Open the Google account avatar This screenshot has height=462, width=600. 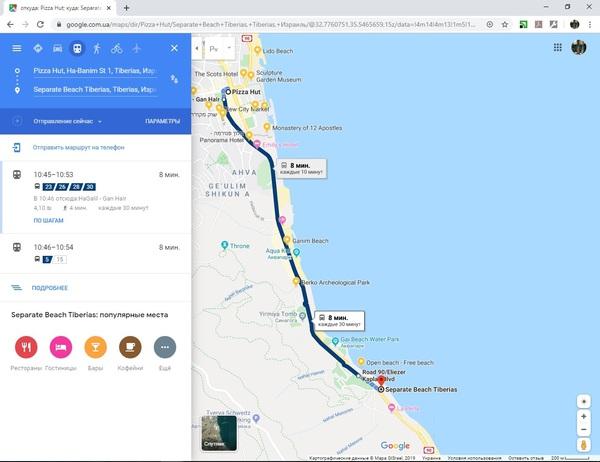(x=579, y=47)
